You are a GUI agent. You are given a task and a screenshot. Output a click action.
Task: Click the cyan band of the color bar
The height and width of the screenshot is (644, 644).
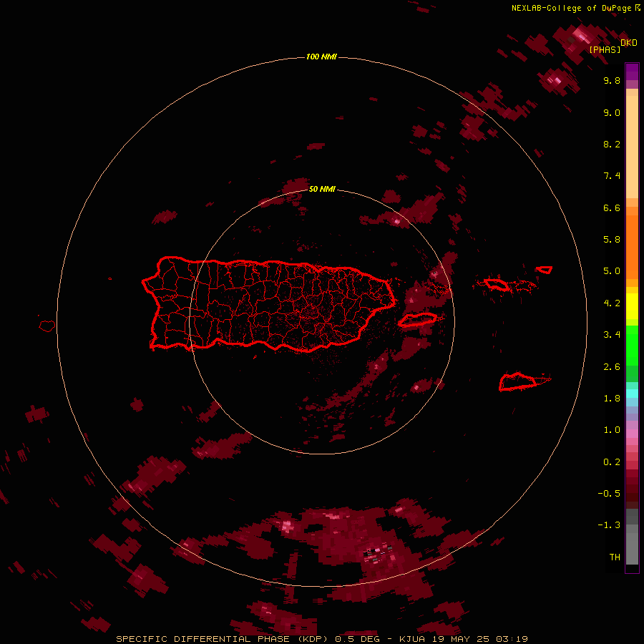tap(632, 394)
